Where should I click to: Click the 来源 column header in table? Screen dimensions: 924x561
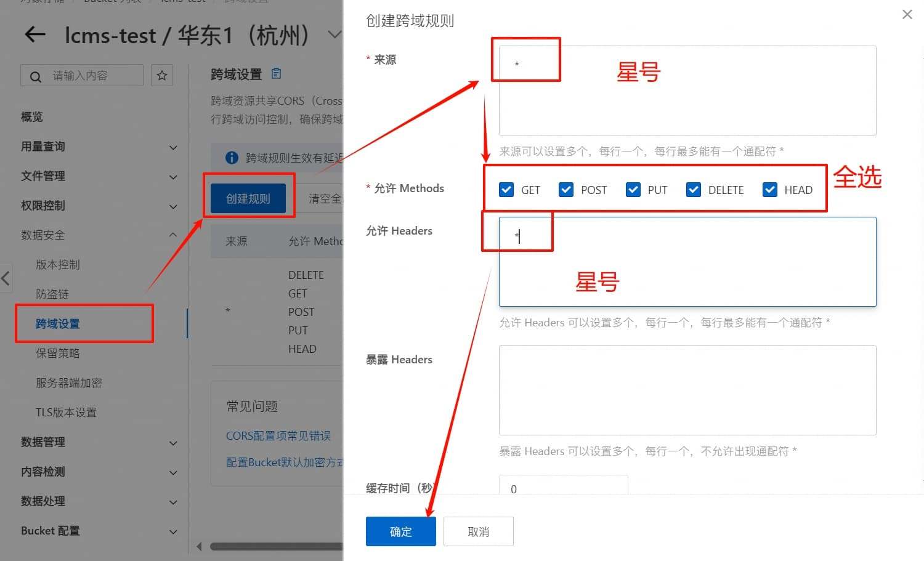coord(237,241)
